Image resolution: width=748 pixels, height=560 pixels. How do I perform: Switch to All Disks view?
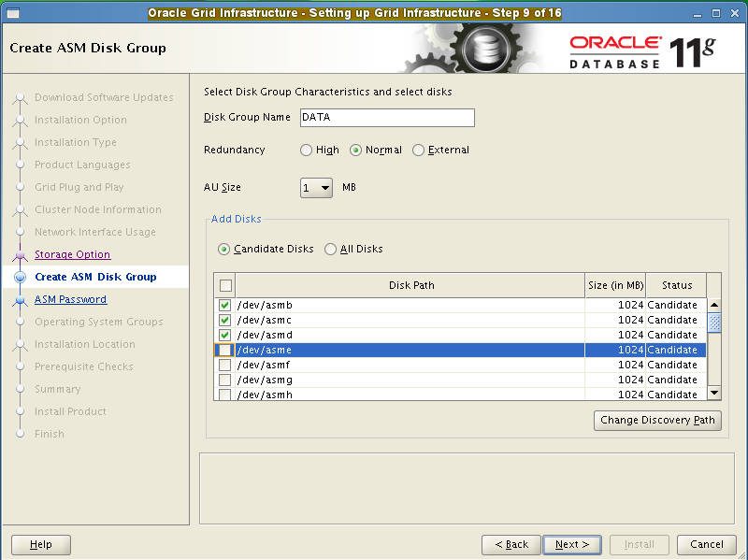click(330, 249)
